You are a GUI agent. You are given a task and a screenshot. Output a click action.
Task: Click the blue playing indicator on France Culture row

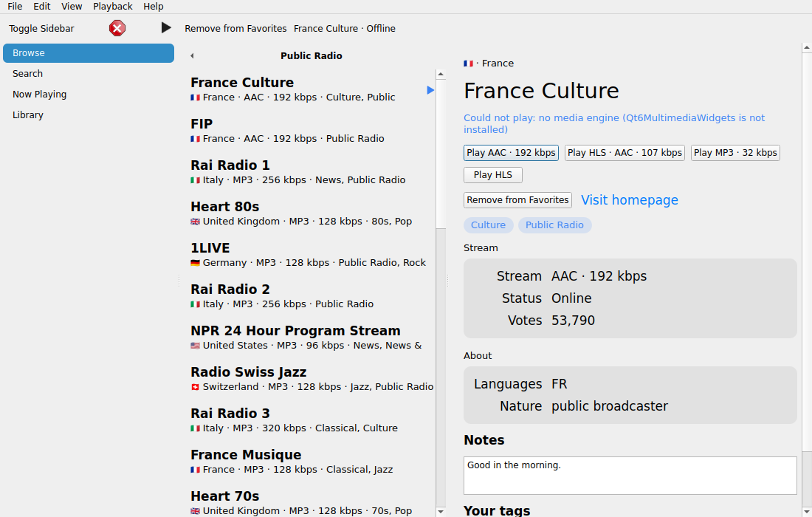pyautogui.click(x=430, y=90)
